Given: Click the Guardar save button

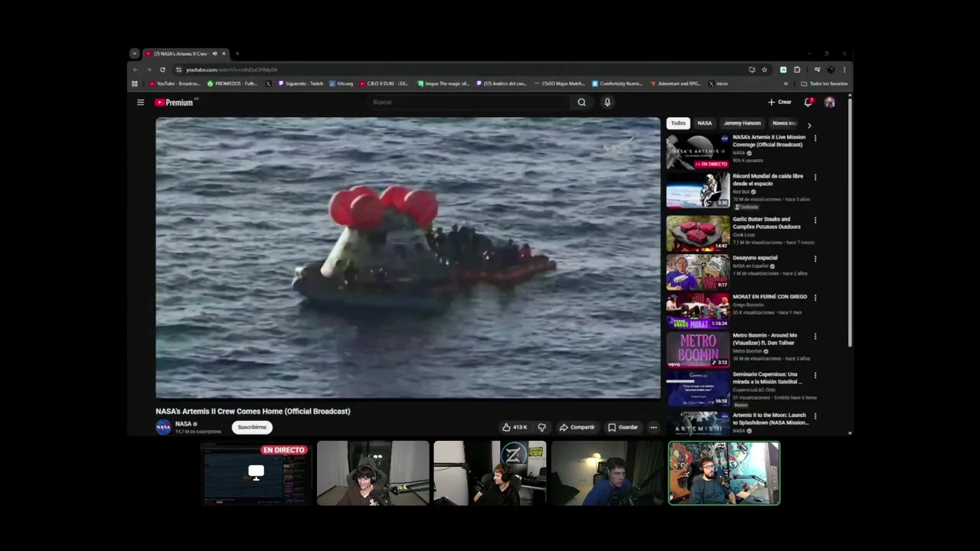Looking at the screenshot, I should point(622,427).
